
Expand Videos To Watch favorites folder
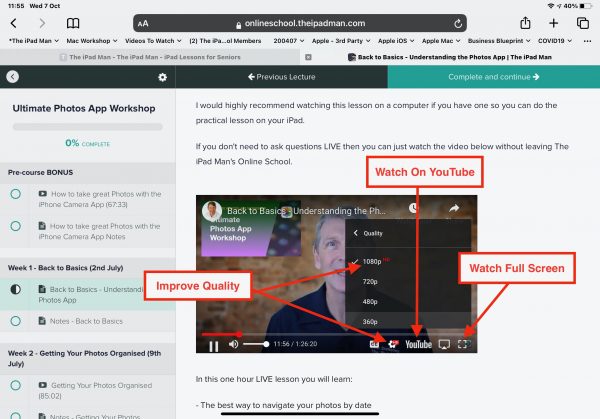(153, 41)
